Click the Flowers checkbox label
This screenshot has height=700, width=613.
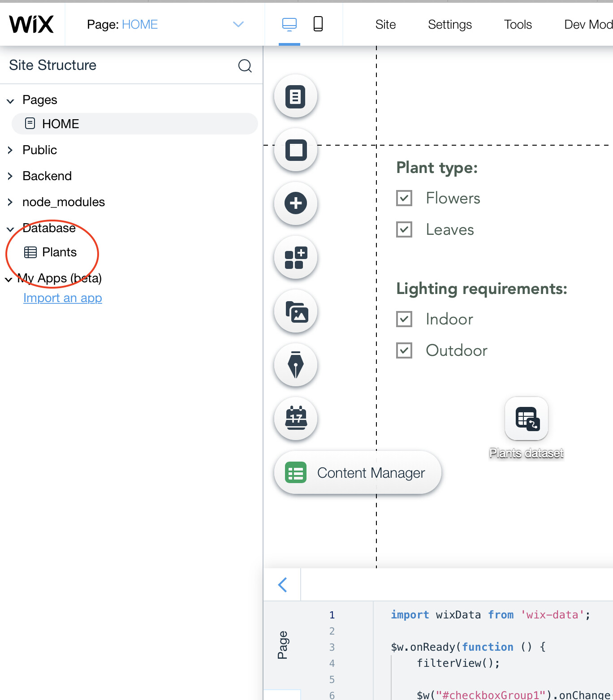(x=453, y=198)
